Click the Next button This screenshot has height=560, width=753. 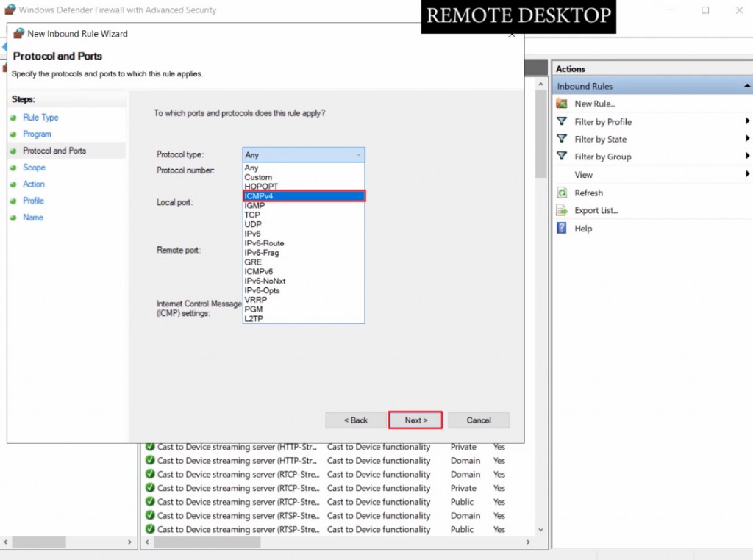(x=415, y=420)
